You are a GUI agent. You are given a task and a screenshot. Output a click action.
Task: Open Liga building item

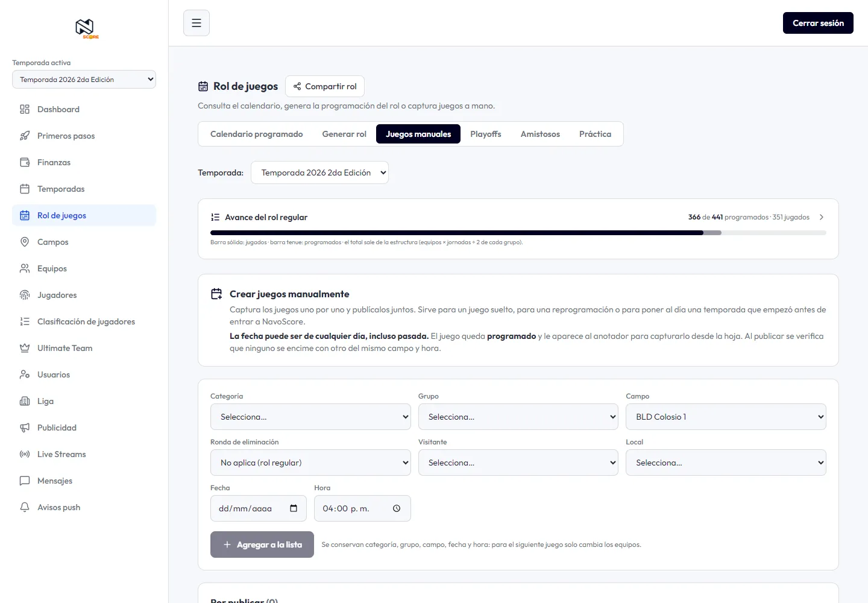84,401
